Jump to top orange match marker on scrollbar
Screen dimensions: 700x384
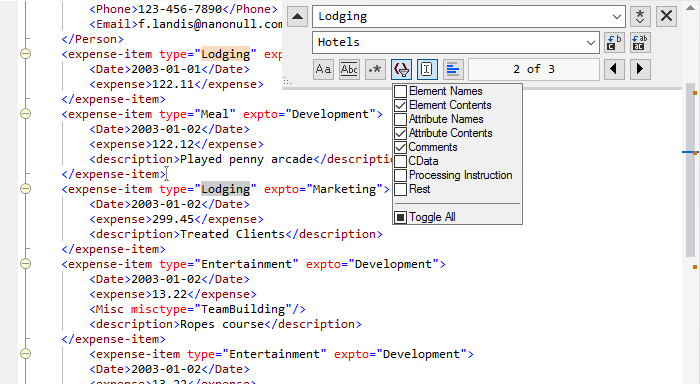[695, 93]
